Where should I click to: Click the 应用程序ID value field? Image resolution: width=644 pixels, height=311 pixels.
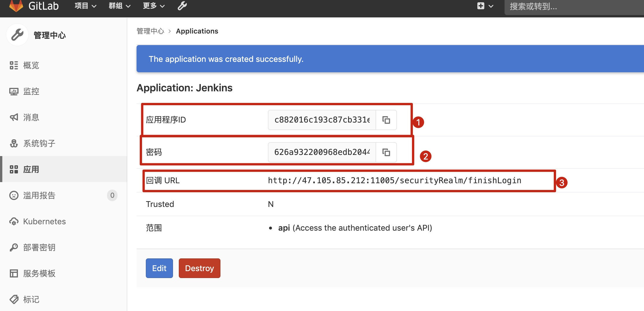click(322, 120)
